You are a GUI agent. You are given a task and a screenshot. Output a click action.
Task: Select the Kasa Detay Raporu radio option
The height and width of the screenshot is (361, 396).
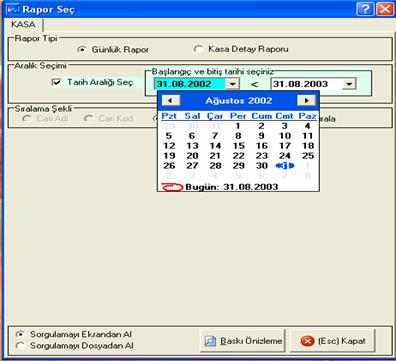pyautogui.click(x=198, y=49)
